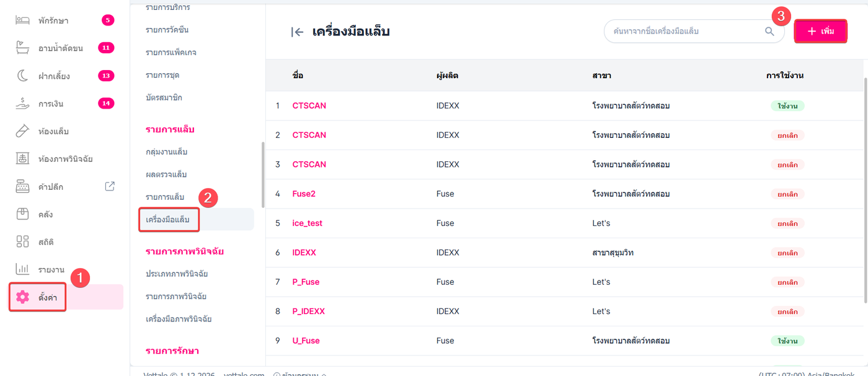This screenshot has height=376, width=868.
Task: Click the ใช้งาน status badge on row 1
Action: [787, 105]
